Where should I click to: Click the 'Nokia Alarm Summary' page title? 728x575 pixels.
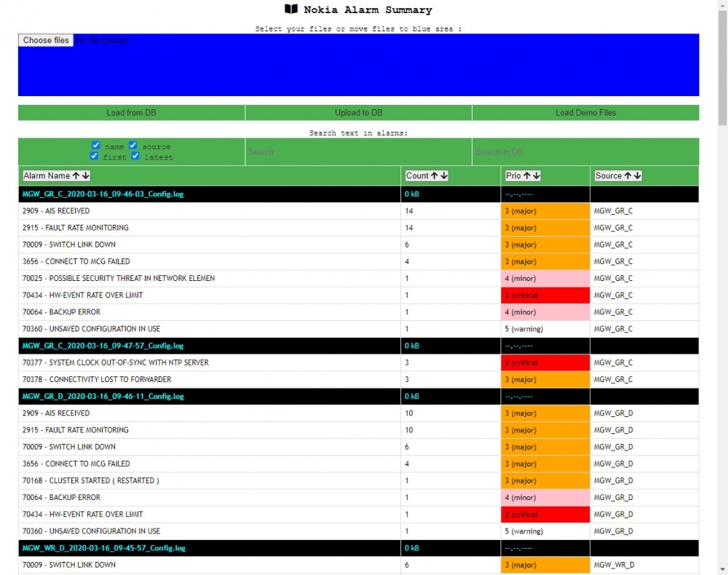pos(368,9)
